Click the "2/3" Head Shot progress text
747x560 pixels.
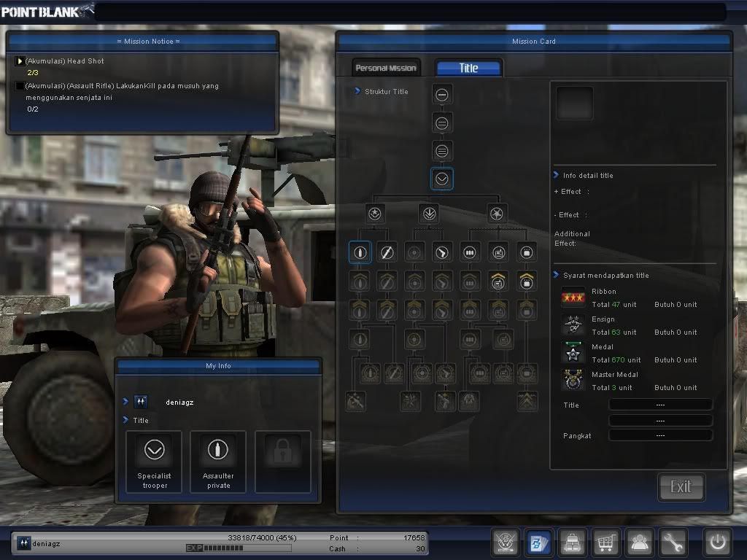pyautogui.click(x=33, y=72)
